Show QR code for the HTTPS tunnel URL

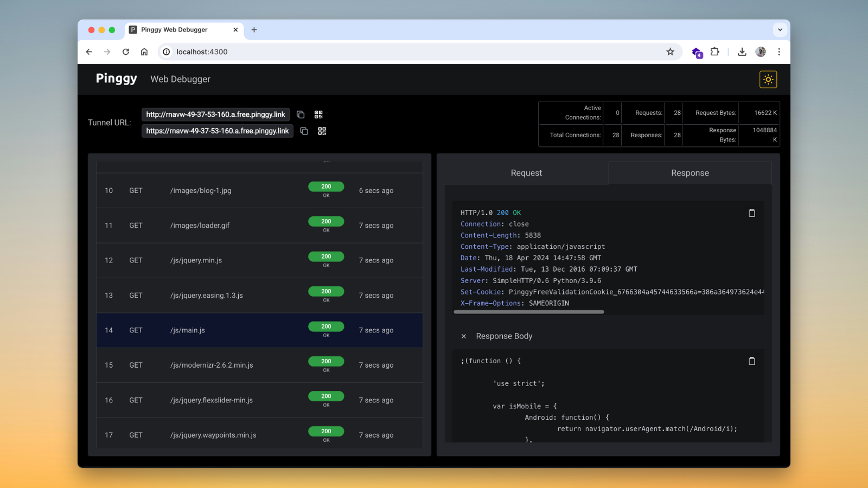(x=322, y=131)
